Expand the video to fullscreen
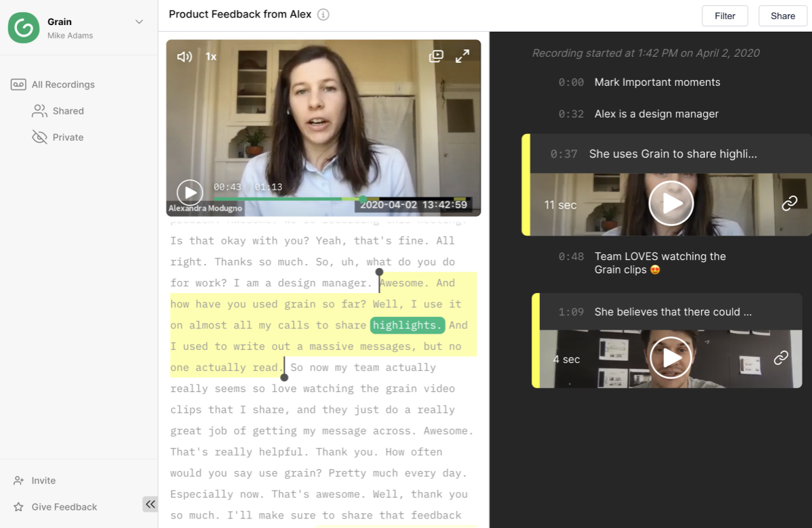Image resolution: width=812 pixels, height=528 pixels. tap(462, 56)
